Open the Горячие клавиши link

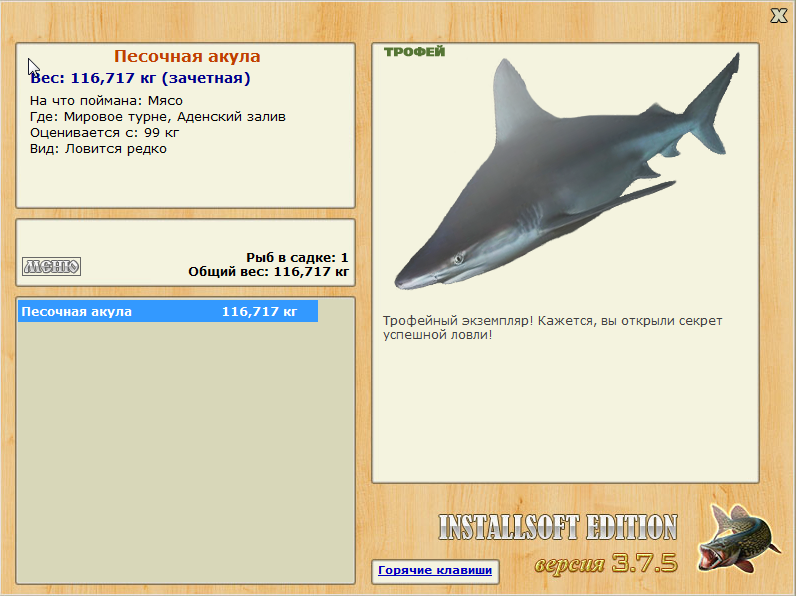point(435,570)
